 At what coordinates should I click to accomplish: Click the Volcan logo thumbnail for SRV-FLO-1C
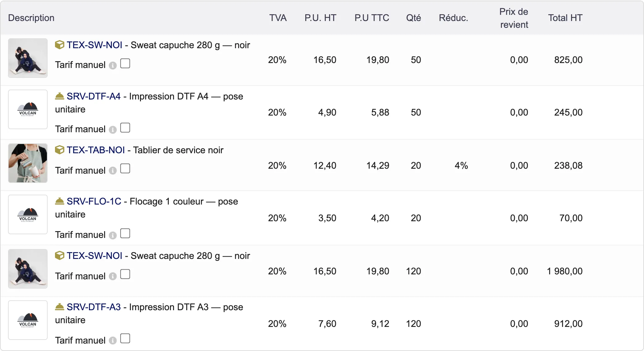(28, 214)
